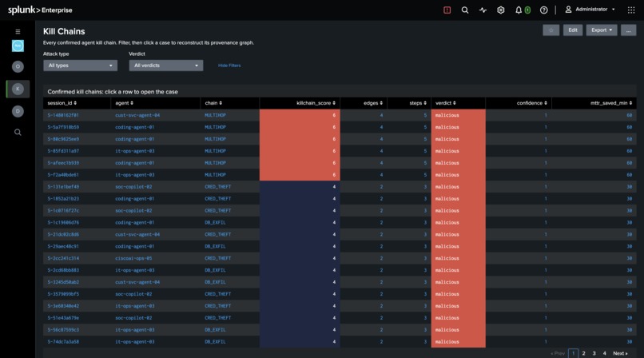
Task: Click killchain score 4 in S-1852a21b23 row
Action: pos(300,198)
